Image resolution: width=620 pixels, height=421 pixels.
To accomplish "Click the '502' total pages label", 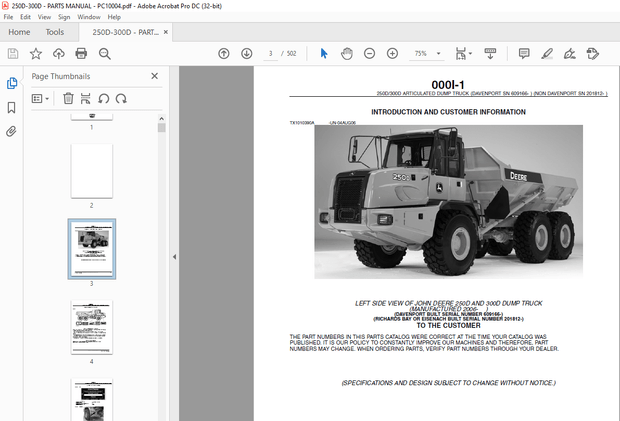I will 291,53.
